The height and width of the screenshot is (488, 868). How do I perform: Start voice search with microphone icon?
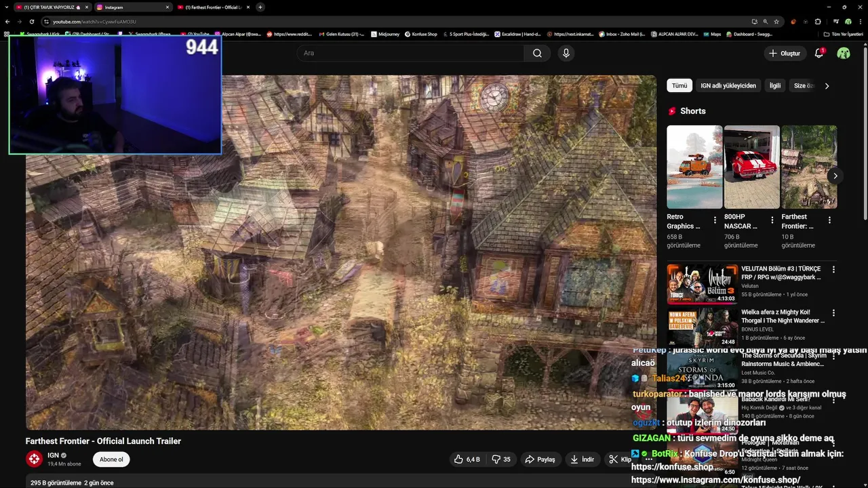(566, 53)
